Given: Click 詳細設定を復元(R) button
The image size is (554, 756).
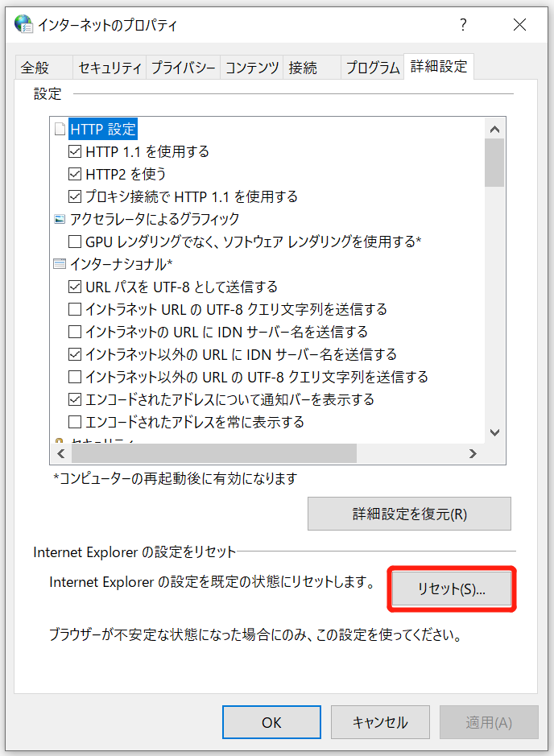Looking at the screenshot, I should click(409, 514).
